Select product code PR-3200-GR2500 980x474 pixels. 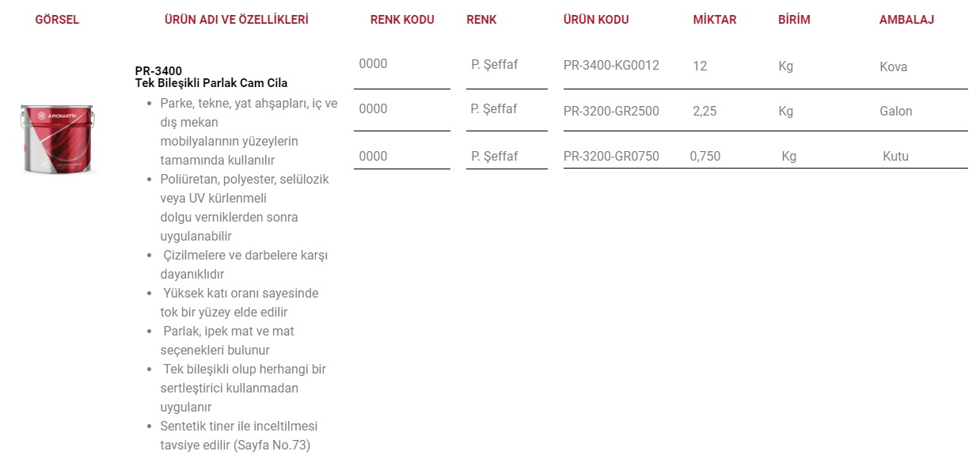pos(611,112)
